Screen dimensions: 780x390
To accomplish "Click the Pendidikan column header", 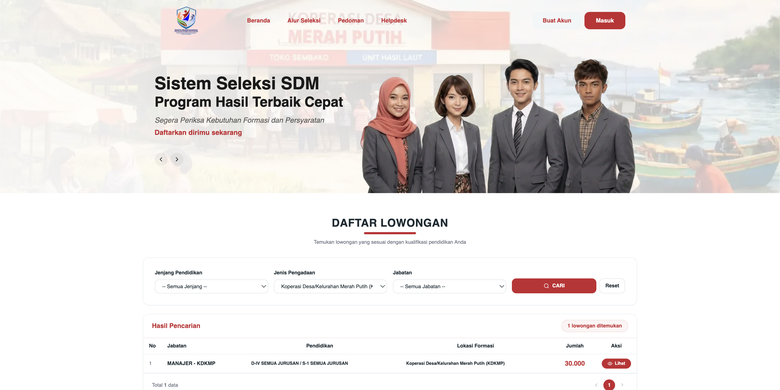I will pyautogui.click(x=319, y=346).
